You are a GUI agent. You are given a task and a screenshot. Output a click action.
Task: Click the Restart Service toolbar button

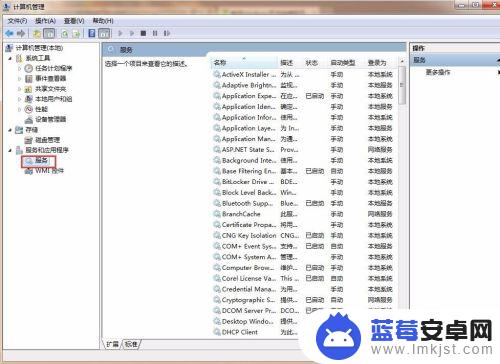[x=167, y=33]
